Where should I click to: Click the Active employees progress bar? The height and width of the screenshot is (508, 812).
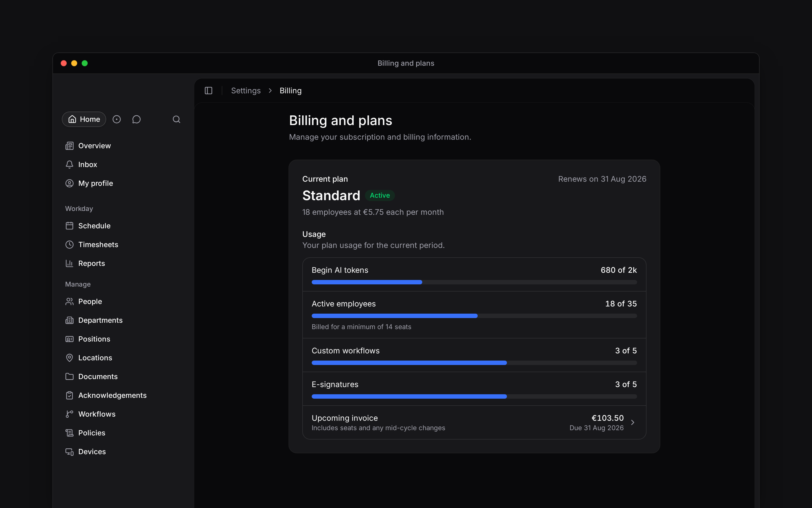pos(474,316)
